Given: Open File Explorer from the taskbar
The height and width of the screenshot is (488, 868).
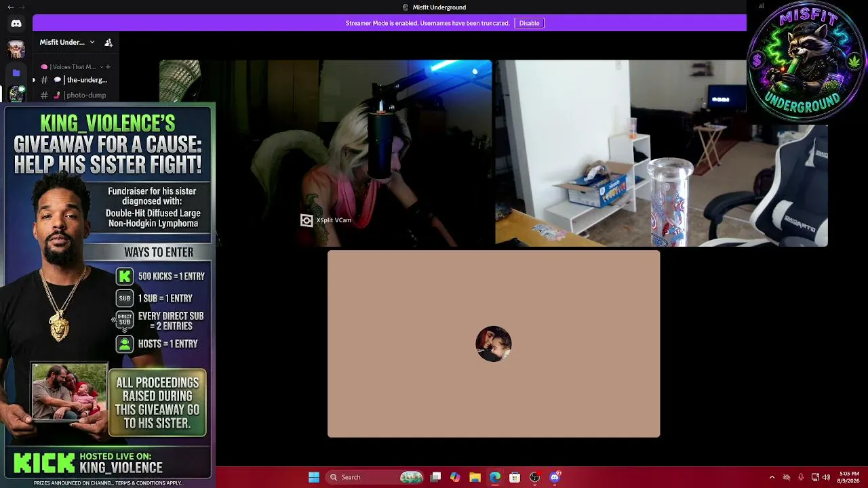Looking at the screenshot, I should (x=475, y=477).
